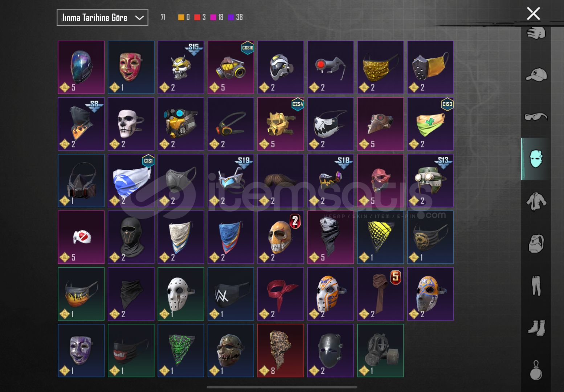Screen dimensions: 564x392
Task: Open the backpack category icon
Action: point(536,244)
